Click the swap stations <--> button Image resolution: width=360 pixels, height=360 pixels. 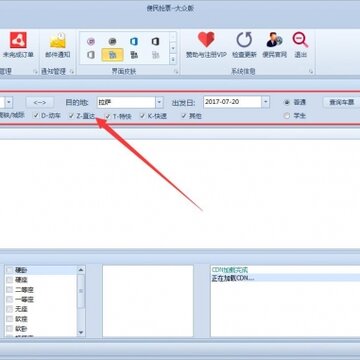[x=40, y=102]
